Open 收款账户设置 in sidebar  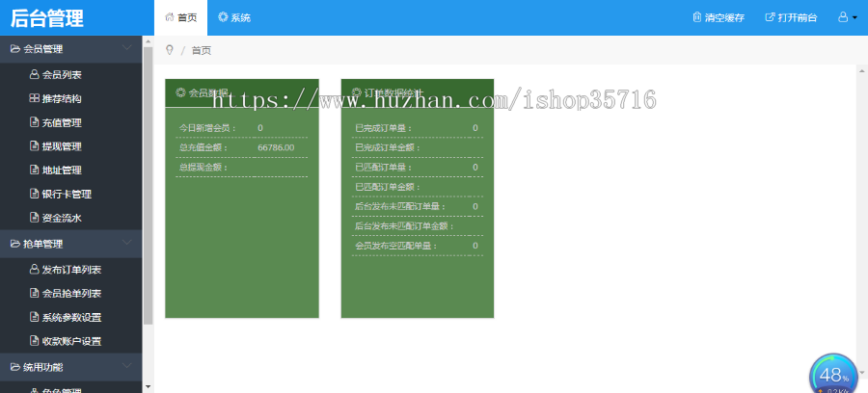70,341
